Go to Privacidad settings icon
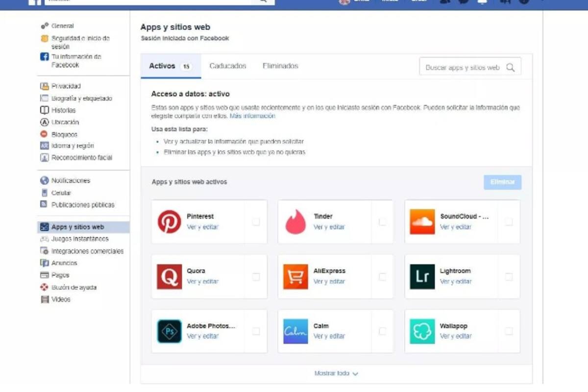 point(45,86)
